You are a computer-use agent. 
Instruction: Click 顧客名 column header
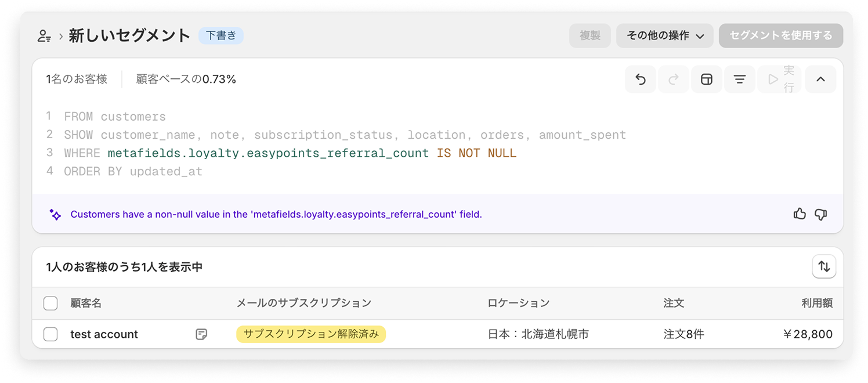pos(86,303)
